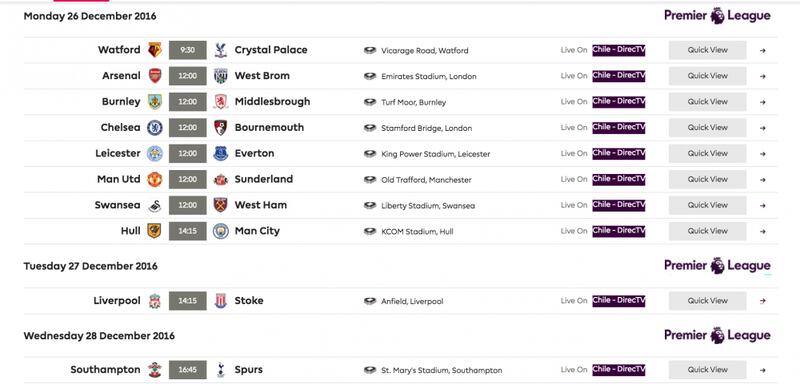The height and width of the screenshot is (384, 800).
Task: Click the Chile - DirecTV badge for Burnley match
Action: pos(618,102)
